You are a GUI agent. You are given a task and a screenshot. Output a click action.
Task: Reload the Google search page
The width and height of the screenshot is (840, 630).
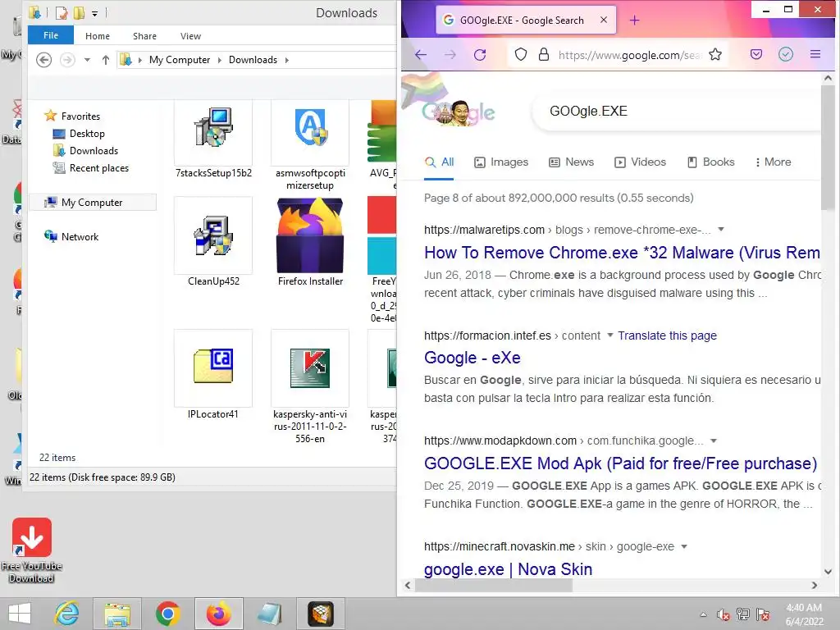pyautogui.click(x=480, y=55)
